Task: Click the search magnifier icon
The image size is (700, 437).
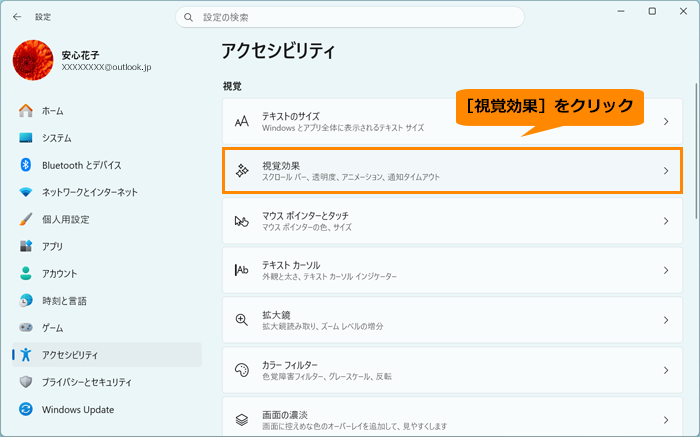Action: 188,17
